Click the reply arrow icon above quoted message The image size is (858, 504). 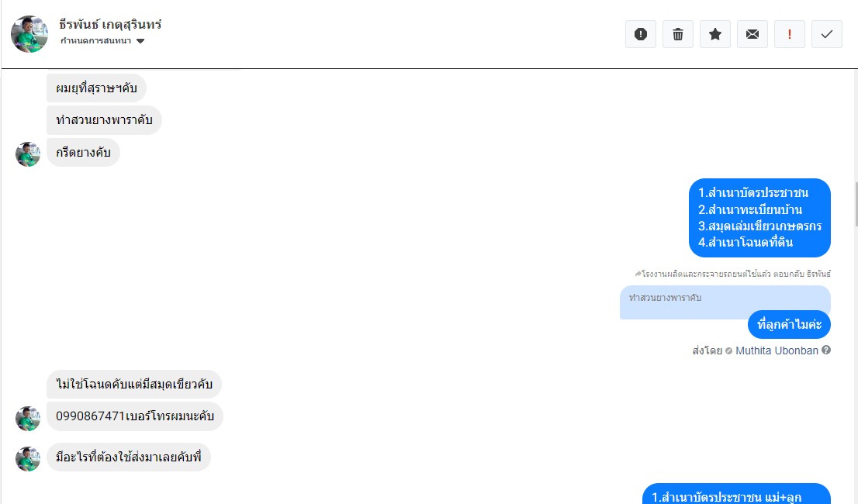tap(638, 273)
